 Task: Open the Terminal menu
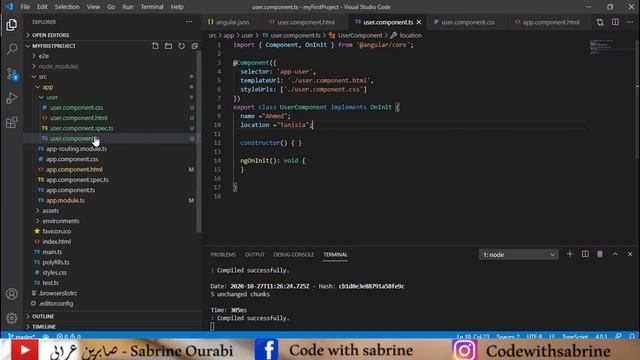[152, 7]
